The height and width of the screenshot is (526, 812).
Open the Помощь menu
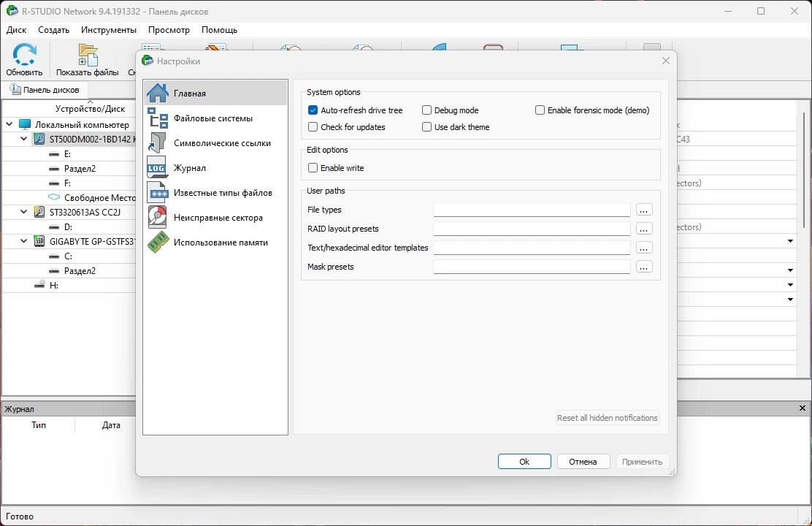[220, 30]
